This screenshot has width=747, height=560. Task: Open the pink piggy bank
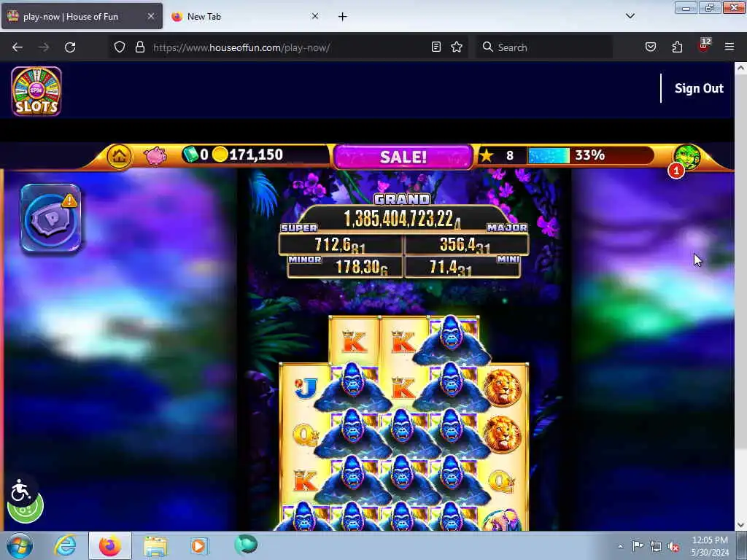tap(155, 155)
